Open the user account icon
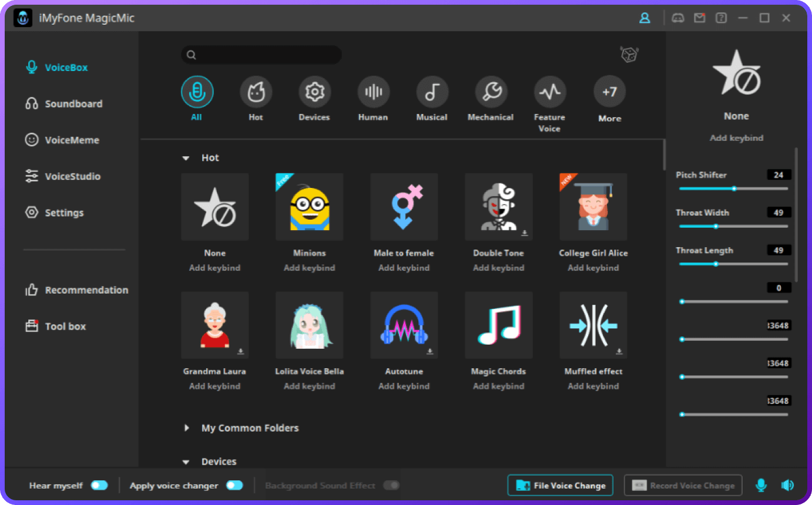812x505 pixels. click(x=645, y=18)
